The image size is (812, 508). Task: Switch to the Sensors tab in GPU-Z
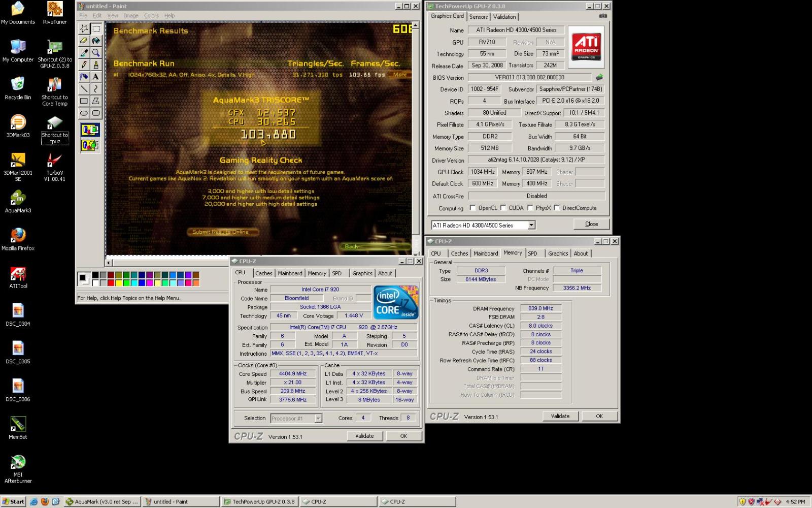click(479, 17)
